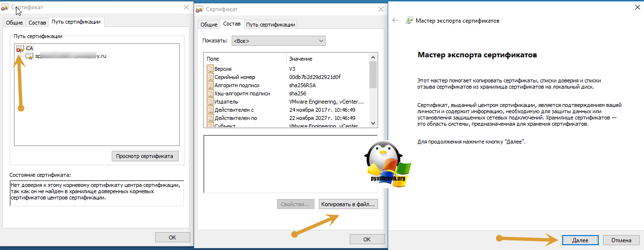Click value 24 ноября 2017 г. 10:46:49
The width and height of the screenshot is (644, 250).
coord(322,110)
